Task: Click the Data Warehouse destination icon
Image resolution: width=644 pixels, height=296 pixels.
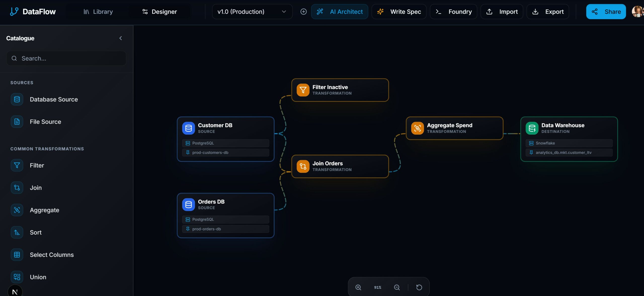Action: 532,128
